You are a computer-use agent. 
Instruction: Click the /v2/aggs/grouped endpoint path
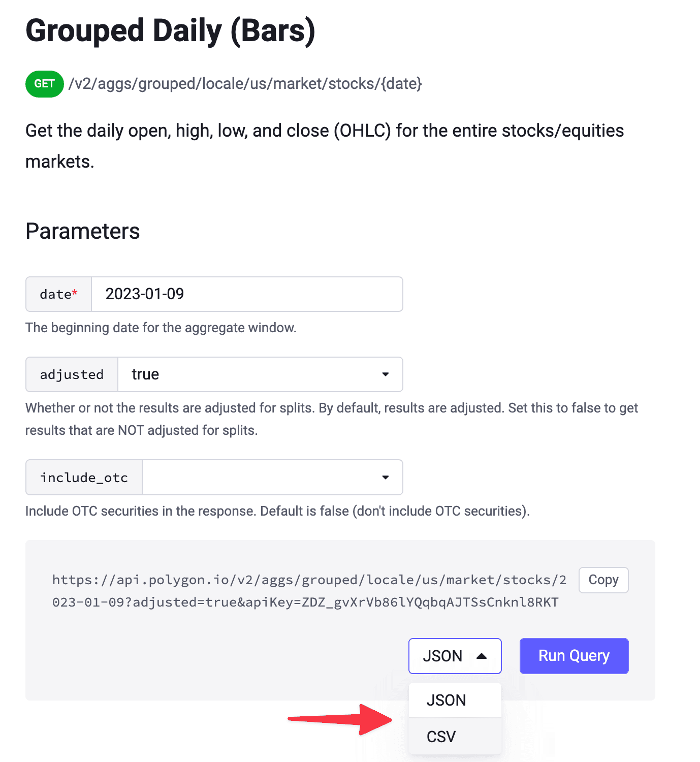[245, 84]
